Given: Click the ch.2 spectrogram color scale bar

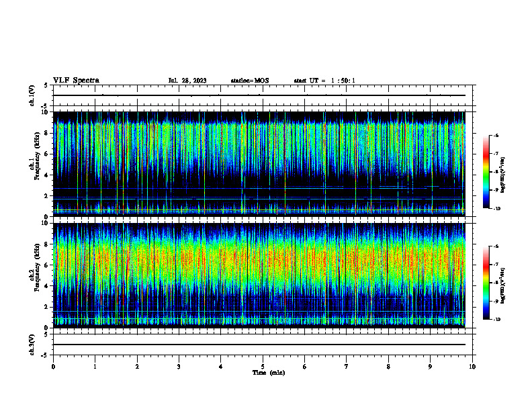Looking at the screenshot, I should click(486, 283).
